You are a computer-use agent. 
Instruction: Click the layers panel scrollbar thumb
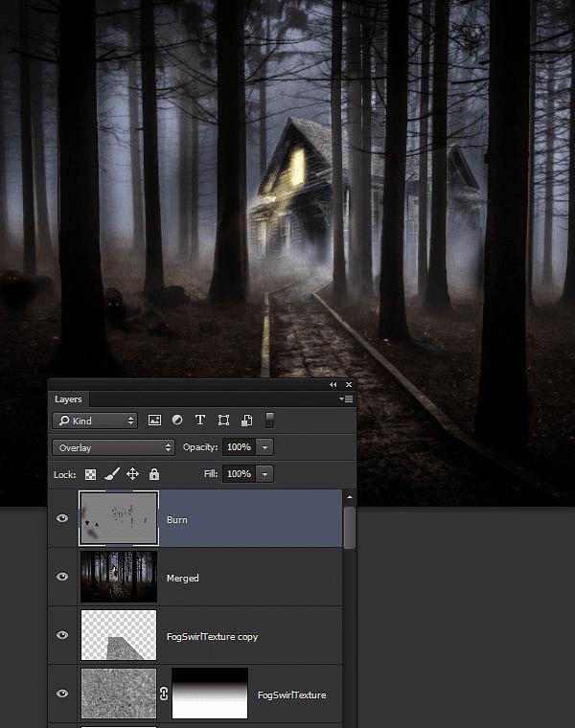point(349,528)
